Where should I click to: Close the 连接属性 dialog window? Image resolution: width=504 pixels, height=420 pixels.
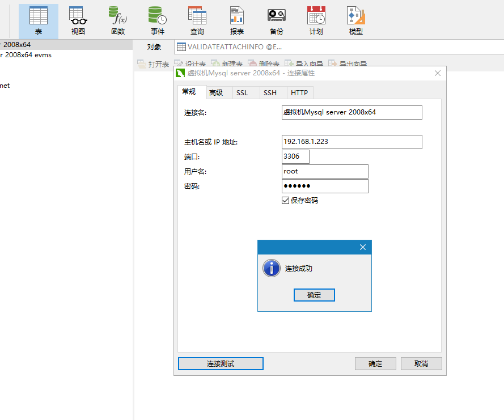[x=438, y=73]
